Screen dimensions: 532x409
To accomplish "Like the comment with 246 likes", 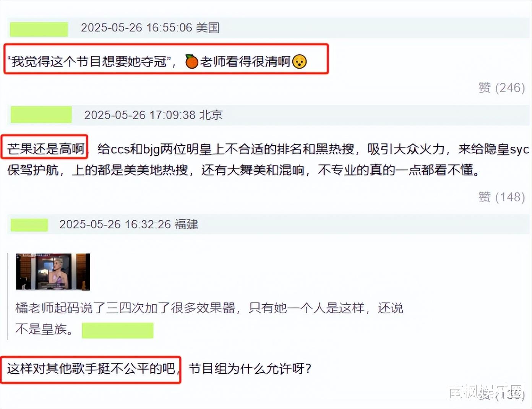I will pos(501,88).
